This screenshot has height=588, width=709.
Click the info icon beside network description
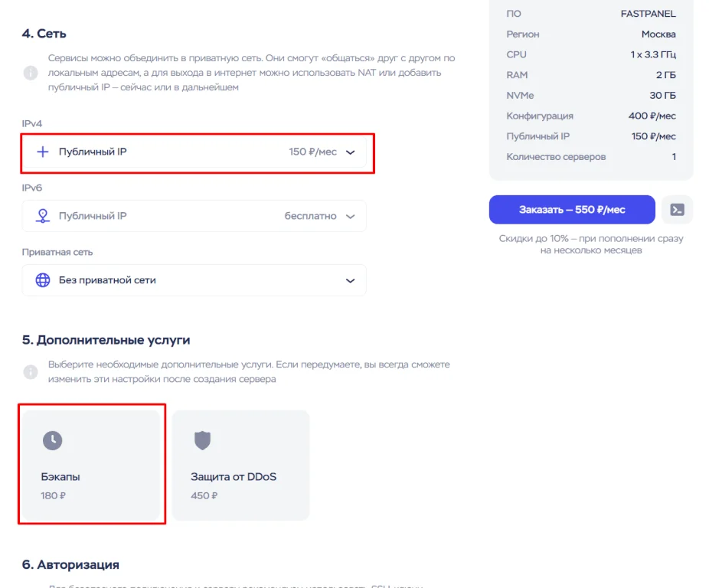31,73
